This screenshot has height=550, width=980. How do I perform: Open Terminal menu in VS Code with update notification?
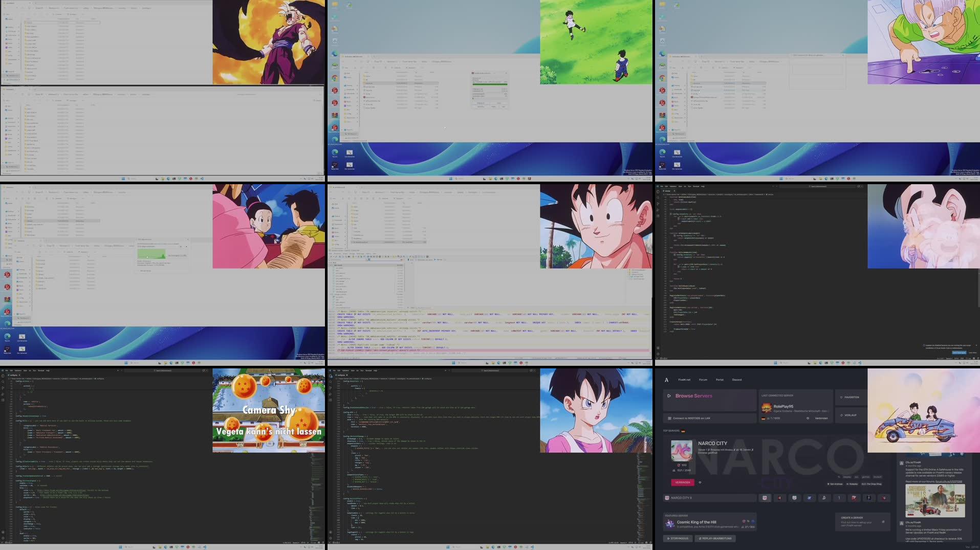(696, 186)
